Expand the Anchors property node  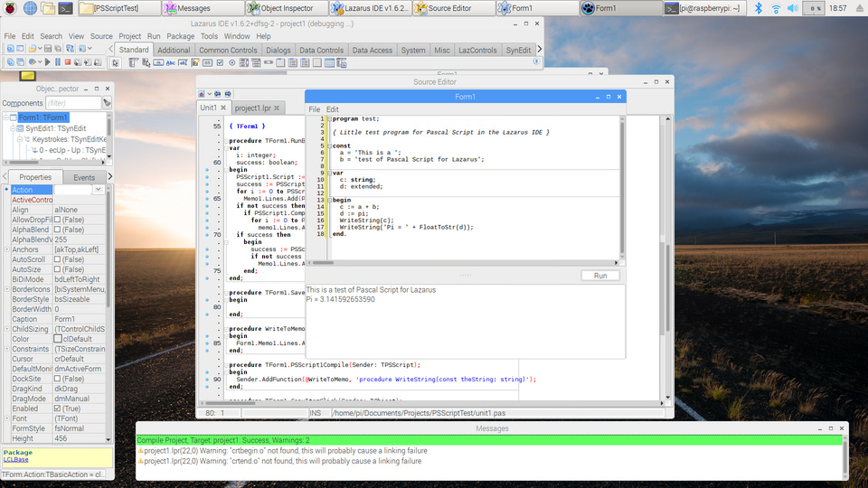(x=6, y=249)
